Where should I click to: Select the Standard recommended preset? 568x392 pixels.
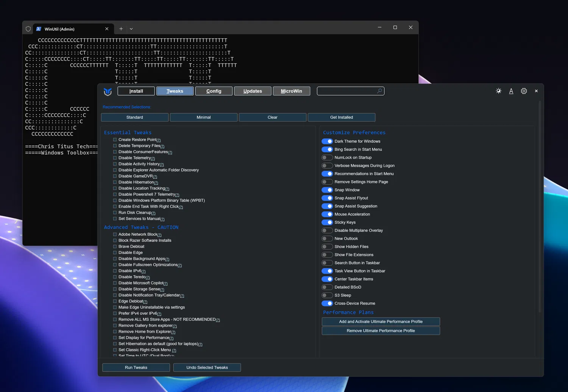click(135, 117)
